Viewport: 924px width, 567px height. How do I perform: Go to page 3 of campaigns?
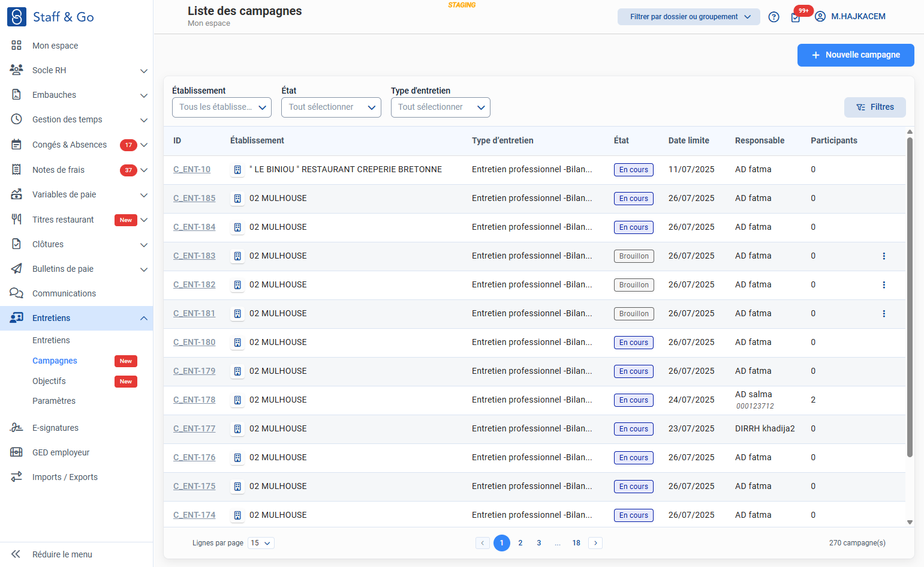[x=539, y=543]
